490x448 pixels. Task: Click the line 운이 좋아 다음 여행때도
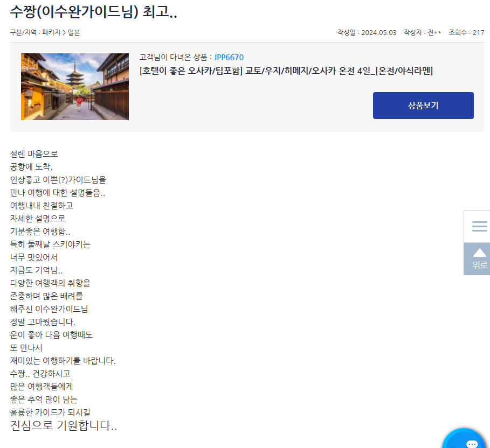coord(51,335)
